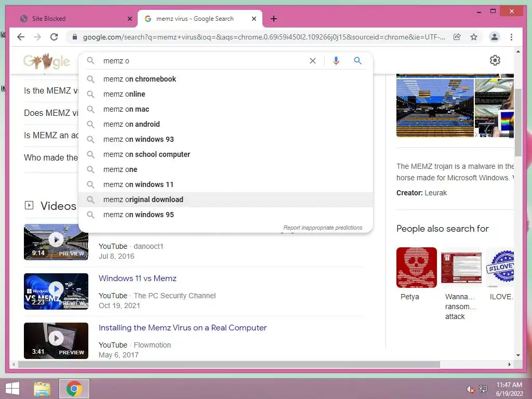
Task: Click the forward navigation arrow
Action: pos(37,37)
